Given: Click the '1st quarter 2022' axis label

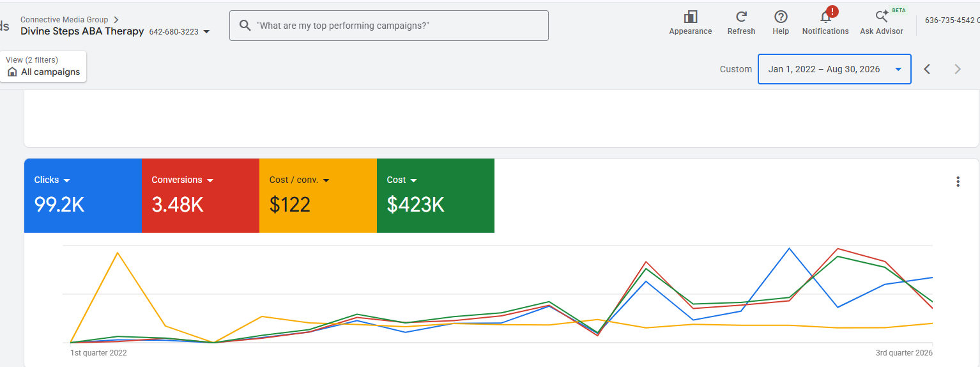Looking at the screenshot, I should click(x=98, y=353).
